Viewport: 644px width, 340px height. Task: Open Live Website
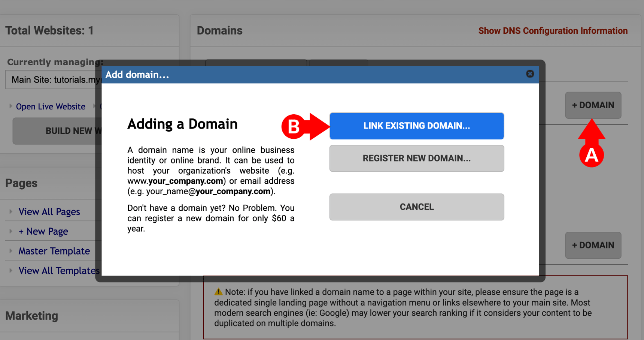click(50, 106)
